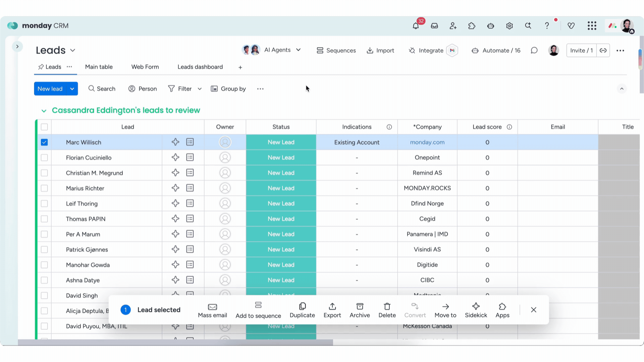The height and width of the screenshot is (362, 644).
Task: Collapse the Cassandra Eddington's leads group
Action: (44, 111)
